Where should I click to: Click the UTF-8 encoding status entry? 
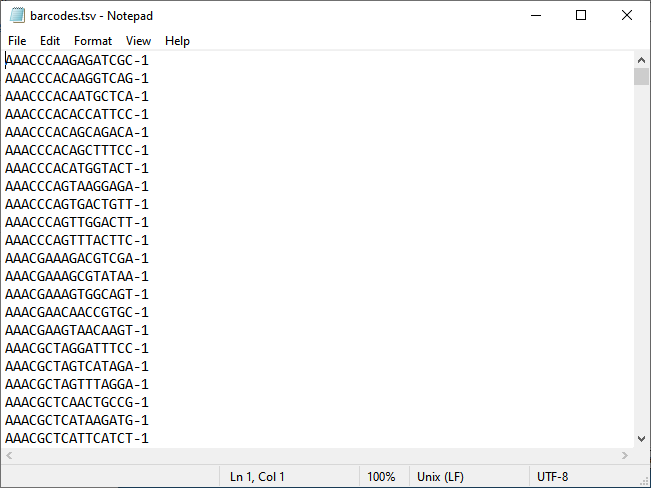click(552, 477)
